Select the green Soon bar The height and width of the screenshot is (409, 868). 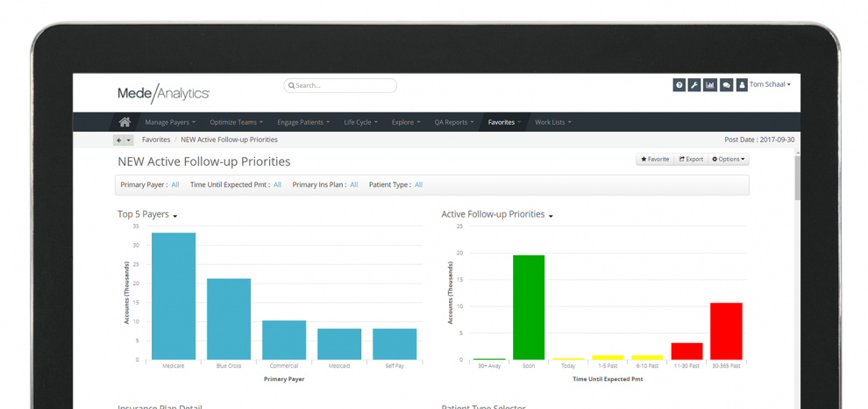tap(529, 307)
